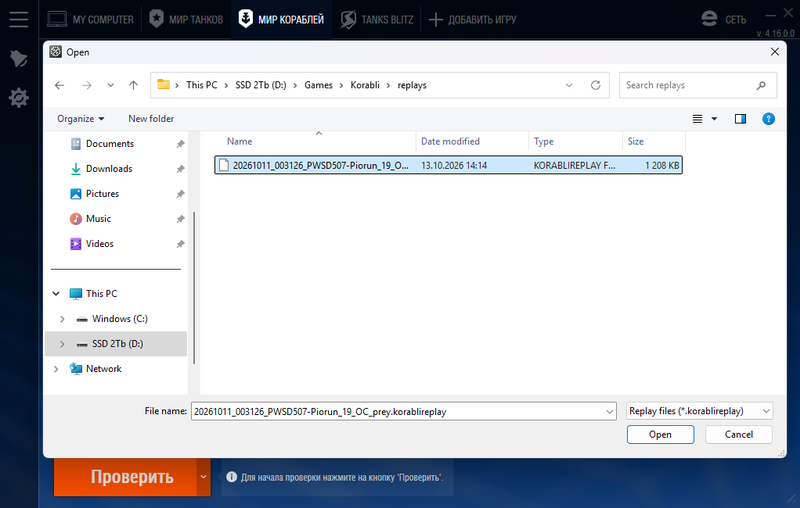Go forward in Open dialog
Screen dimensions: 800x508
87,85
